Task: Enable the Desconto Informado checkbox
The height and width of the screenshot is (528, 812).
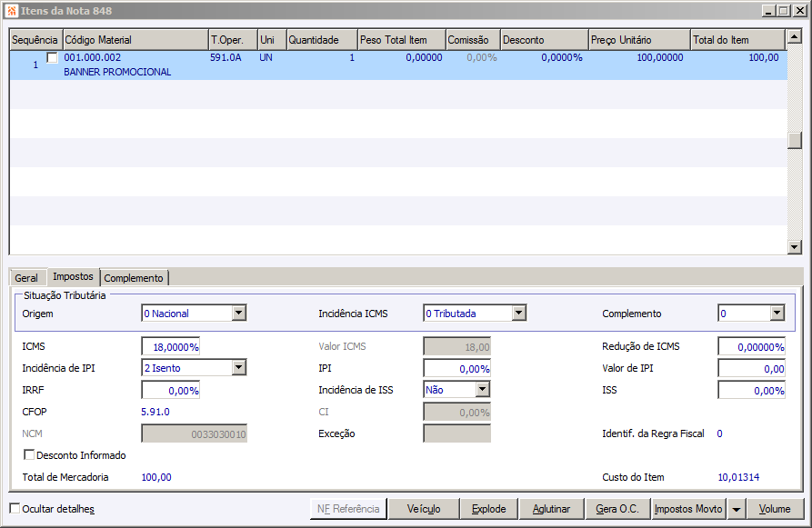Action: point(29,455)
